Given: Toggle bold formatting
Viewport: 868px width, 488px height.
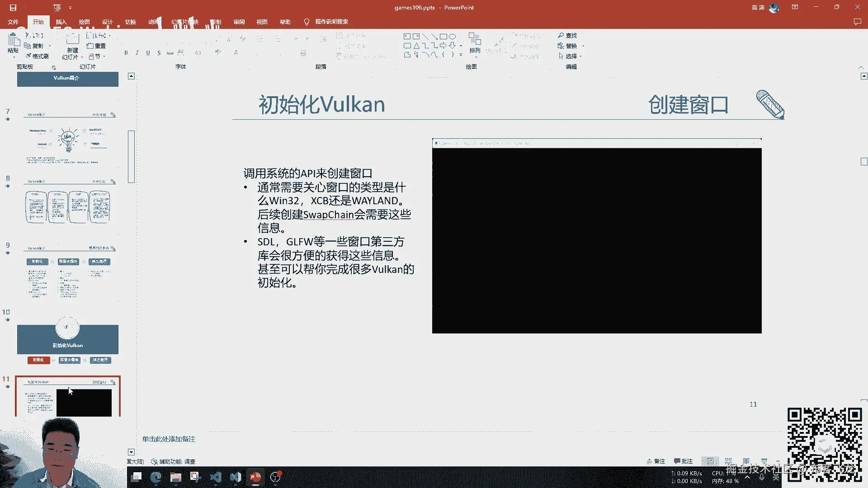Looking at the screenshot, I should pyautogui.click(x=126, y=53).
